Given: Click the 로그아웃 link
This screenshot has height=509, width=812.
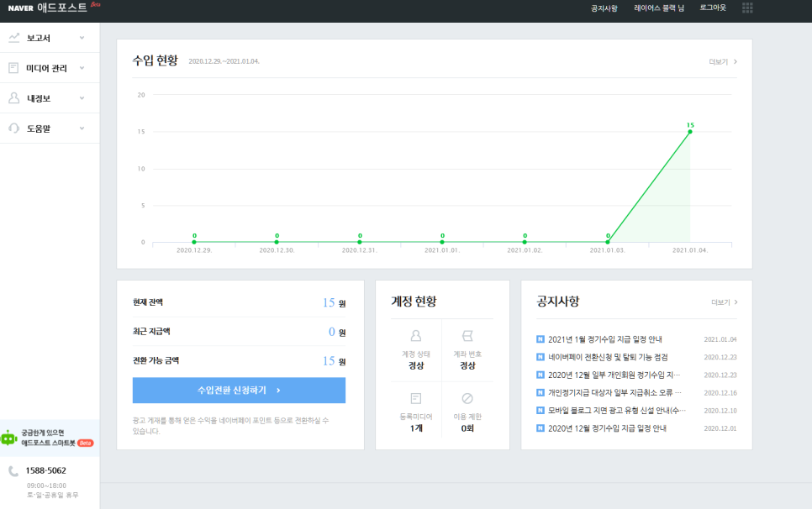Looking at the screenshot, I should (713, 8).
